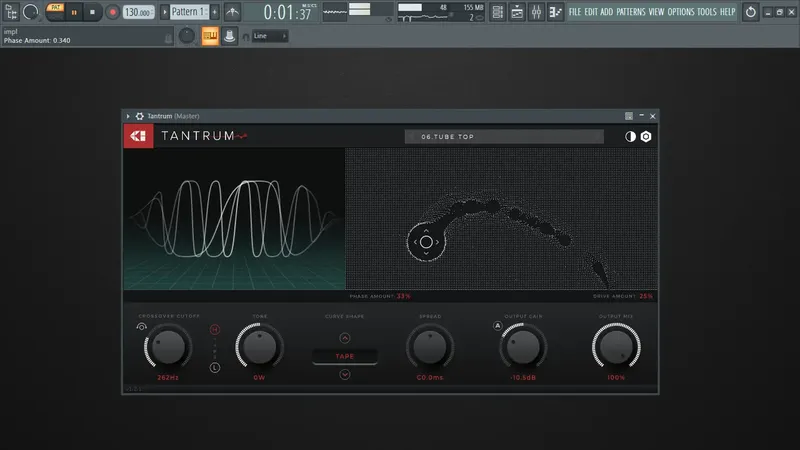Open Tantrum plugin gear settings icon
Image resolution: width=800 pixels, height=450 pixels.
139,116
